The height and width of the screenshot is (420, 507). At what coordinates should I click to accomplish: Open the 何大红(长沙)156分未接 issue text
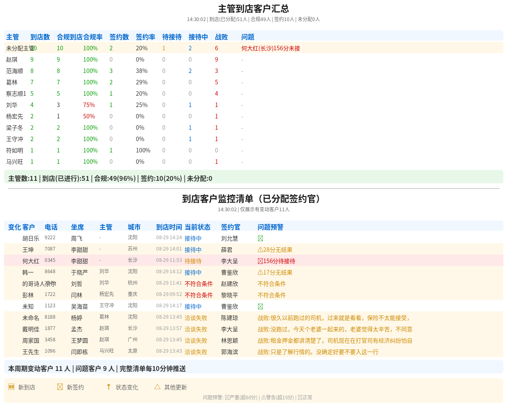point(271,48)
